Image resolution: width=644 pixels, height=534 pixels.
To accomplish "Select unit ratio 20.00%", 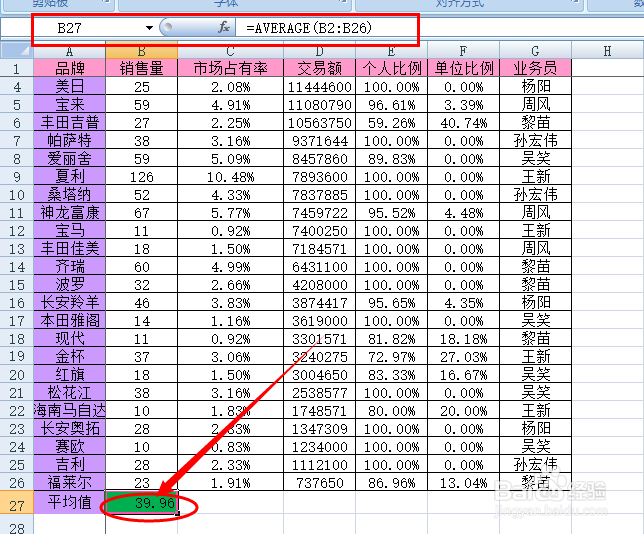I will [x=463, y=410].
